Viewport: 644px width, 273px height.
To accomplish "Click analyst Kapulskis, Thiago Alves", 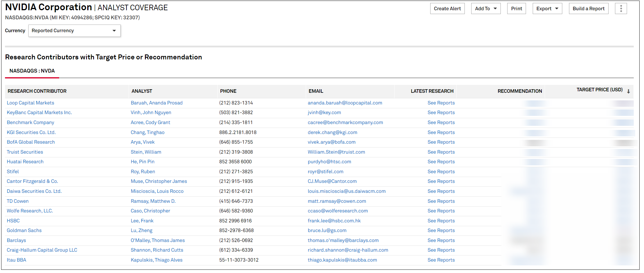I will click(x=156, y=260).
